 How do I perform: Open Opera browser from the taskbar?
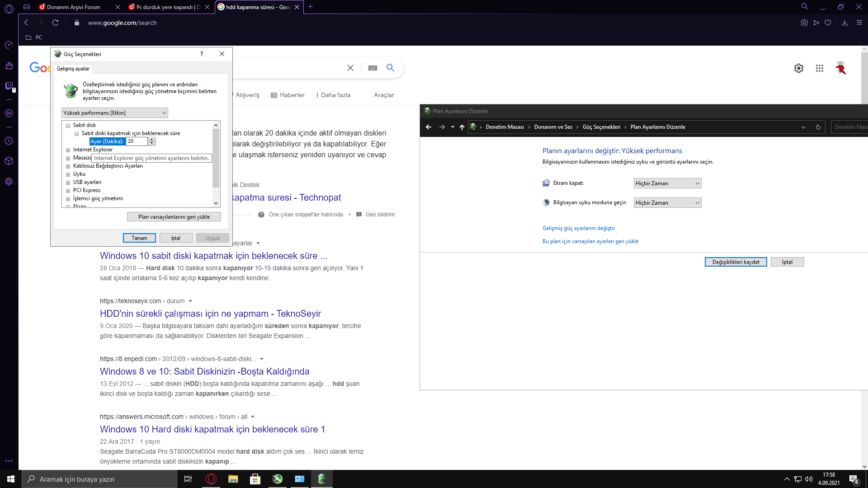point(211,479)
